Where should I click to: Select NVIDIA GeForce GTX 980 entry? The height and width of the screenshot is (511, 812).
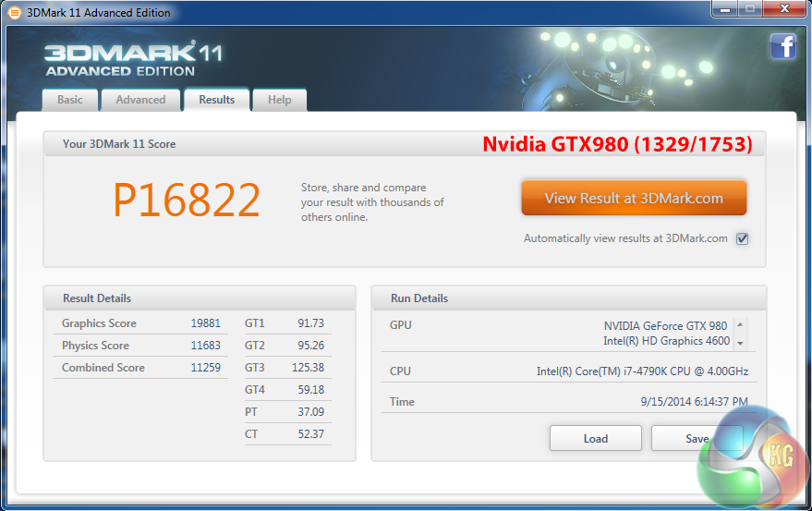(665, 326)
